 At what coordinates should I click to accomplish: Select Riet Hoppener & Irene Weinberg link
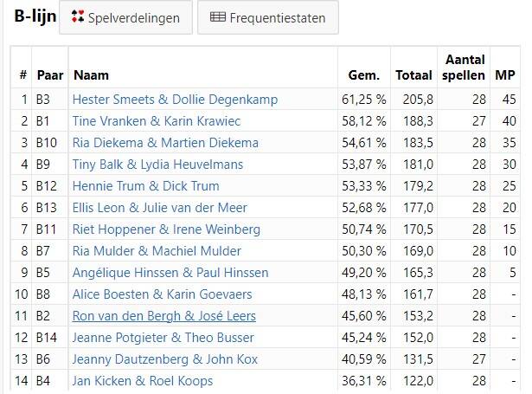coord(166,229)
